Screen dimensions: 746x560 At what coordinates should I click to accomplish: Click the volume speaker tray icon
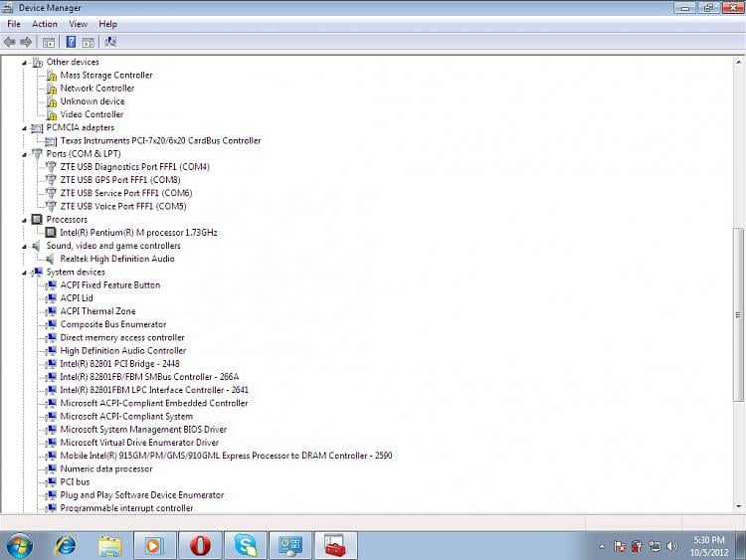(672, 546)
